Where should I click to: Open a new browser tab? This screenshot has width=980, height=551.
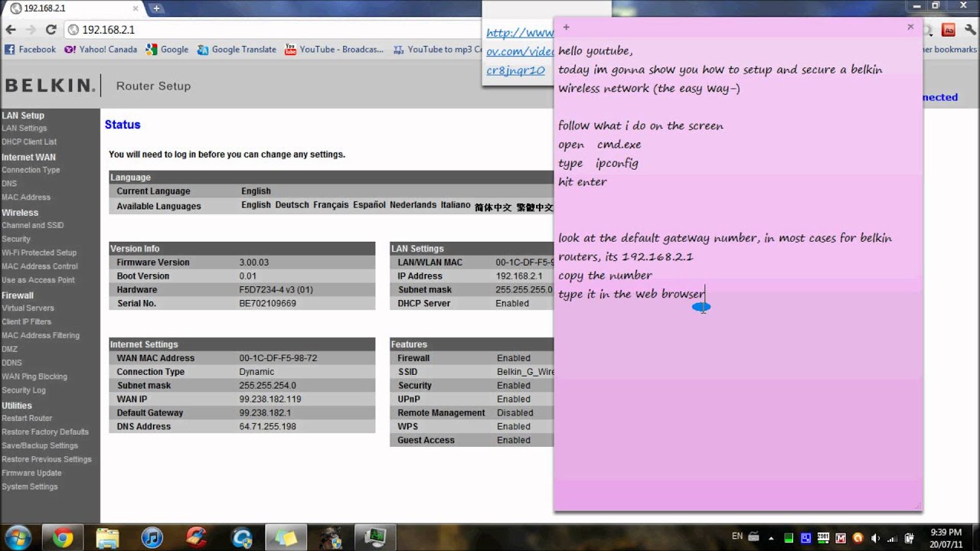point(156,8)
